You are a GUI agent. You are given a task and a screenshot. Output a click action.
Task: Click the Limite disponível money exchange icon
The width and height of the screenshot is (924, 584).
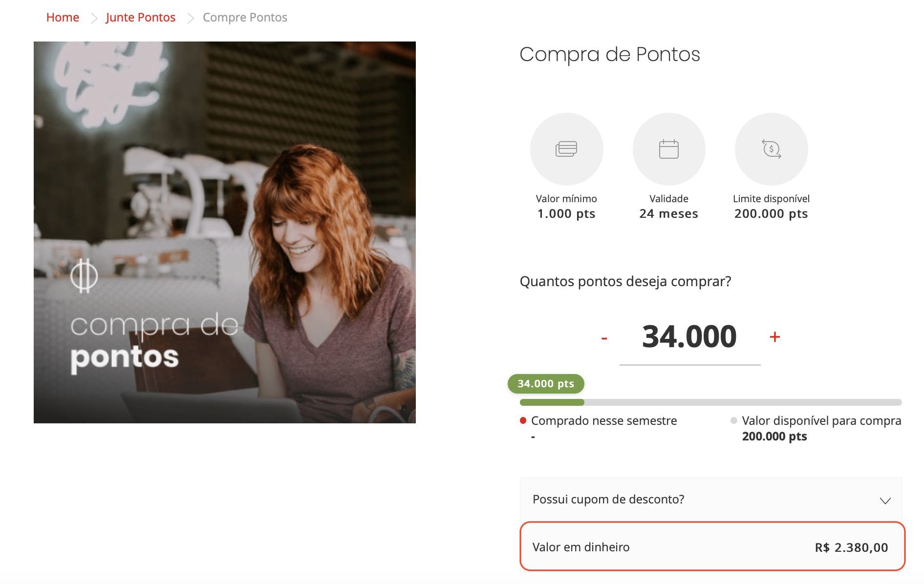(772, 149)
